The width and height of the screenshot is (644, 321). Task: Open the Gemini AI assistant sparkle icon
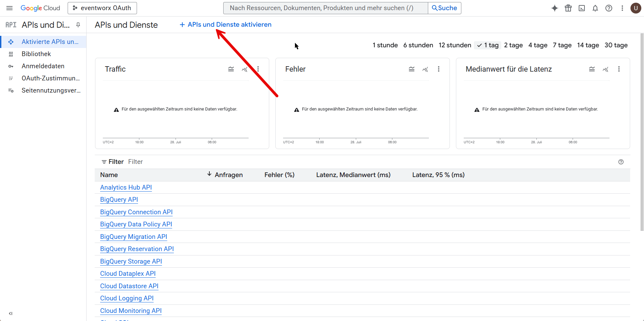coord(555,8)
